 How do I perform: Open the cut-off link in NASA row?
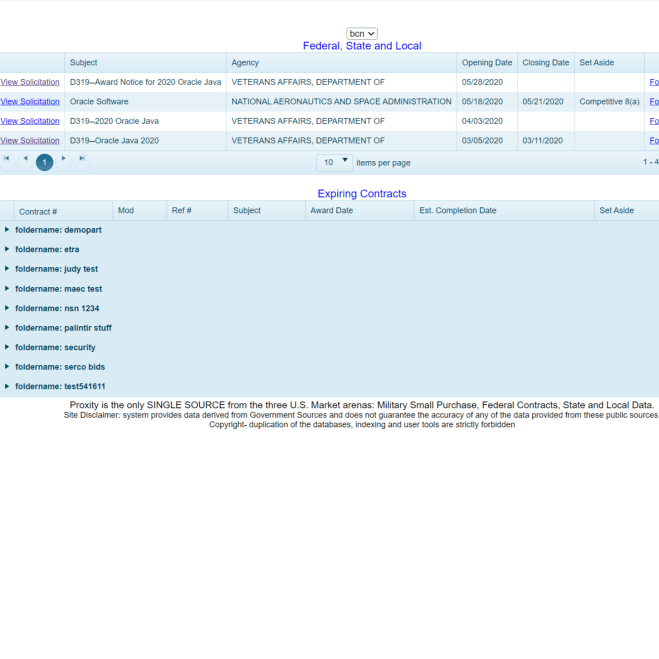click(x=654, y=102)
